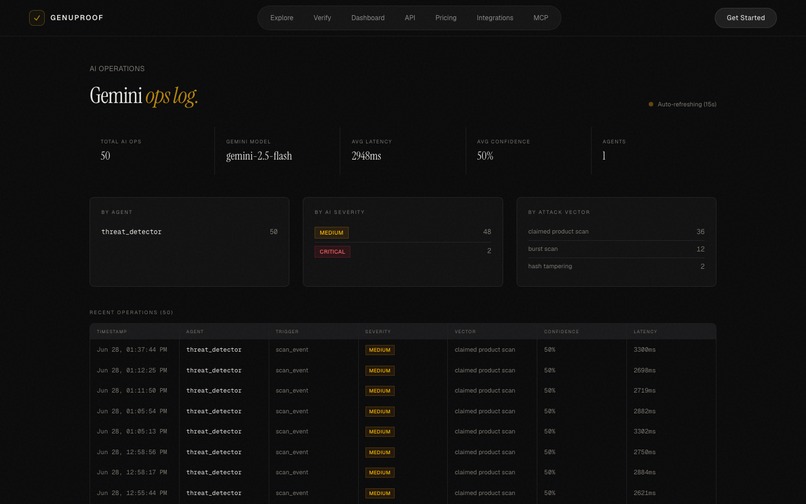Click threat_detector in By Agent card
806x504 pixels.
(x=132, y=232)
